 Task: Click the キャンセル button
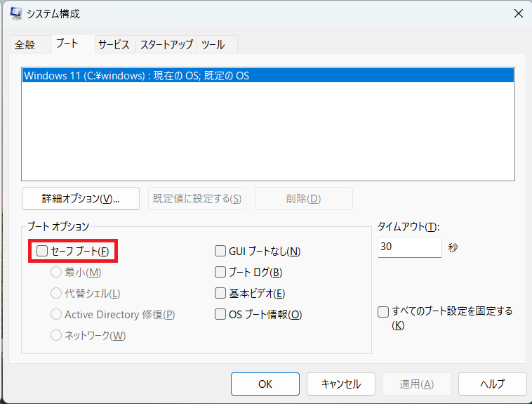(x=341, y=384)
